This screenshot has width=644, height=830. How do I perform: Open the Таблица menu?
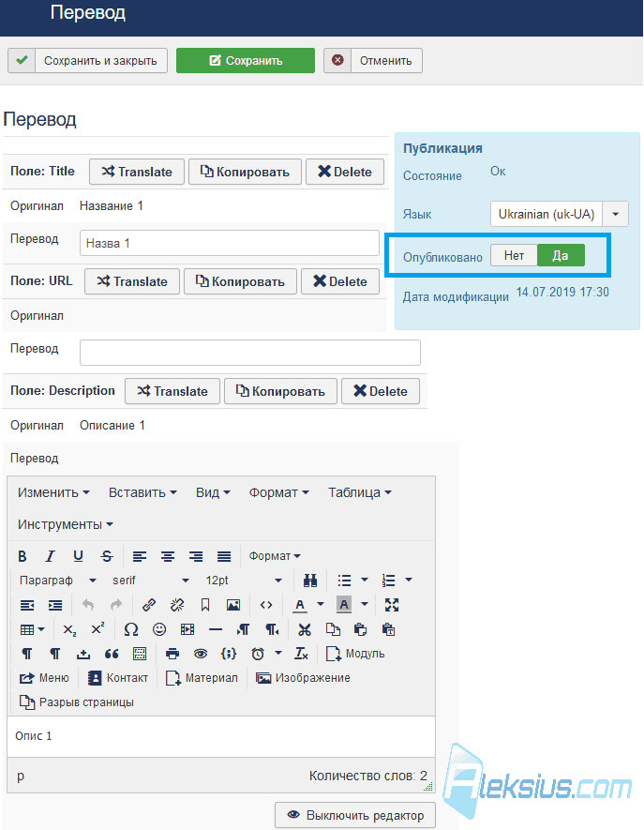(x=360, y=492)
